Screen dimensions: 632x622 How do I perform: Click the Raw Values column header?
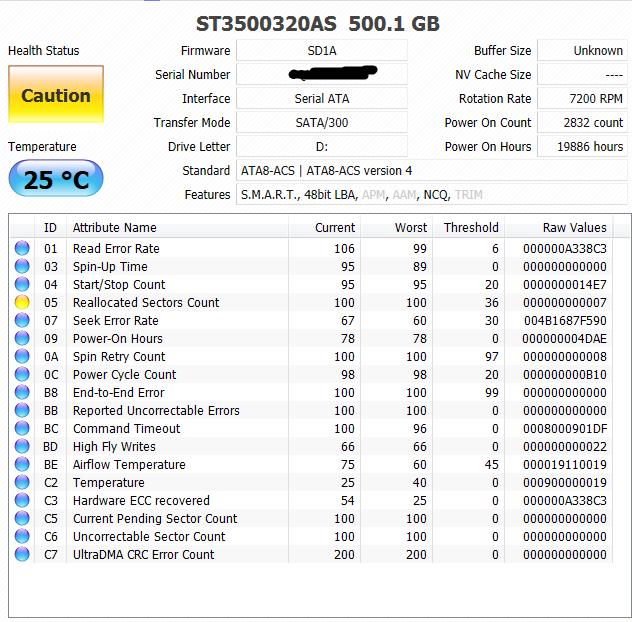point(559,227)
